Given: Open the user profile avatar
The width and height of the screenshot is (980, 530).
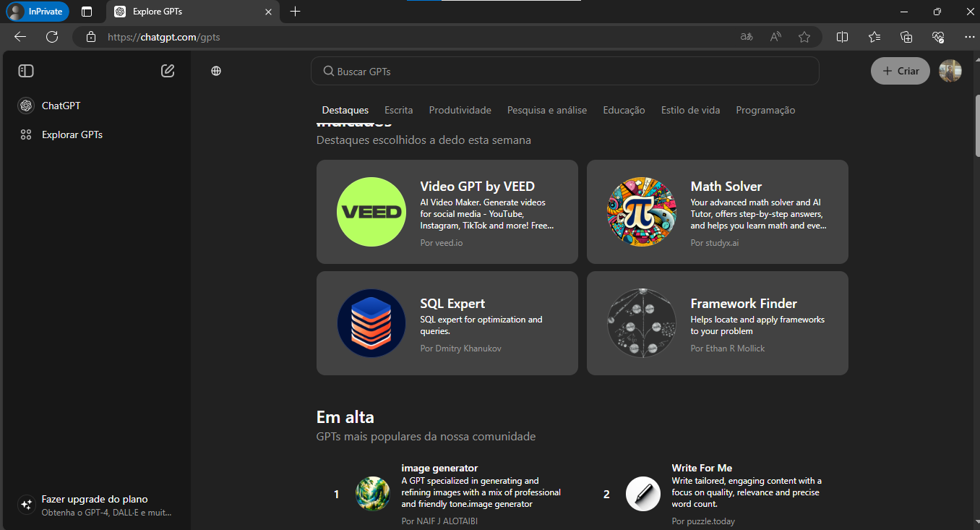Looking at the screenshot, I should click(x=950, y=71).
